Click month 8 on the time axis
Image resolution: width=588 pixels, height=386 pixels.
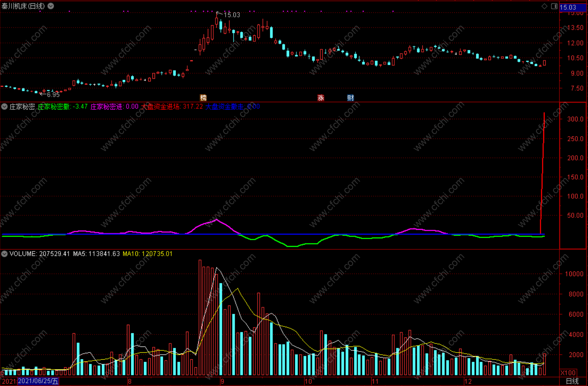click(130, 381)
